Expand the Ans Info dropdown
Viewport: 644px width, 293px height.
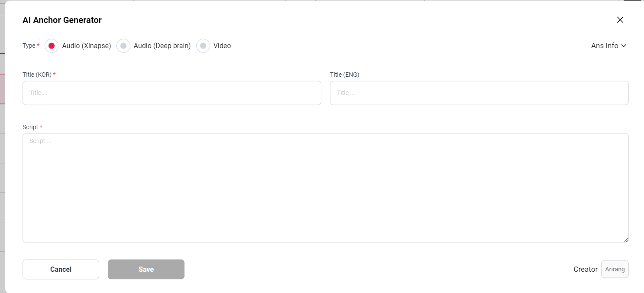[604, 46]
